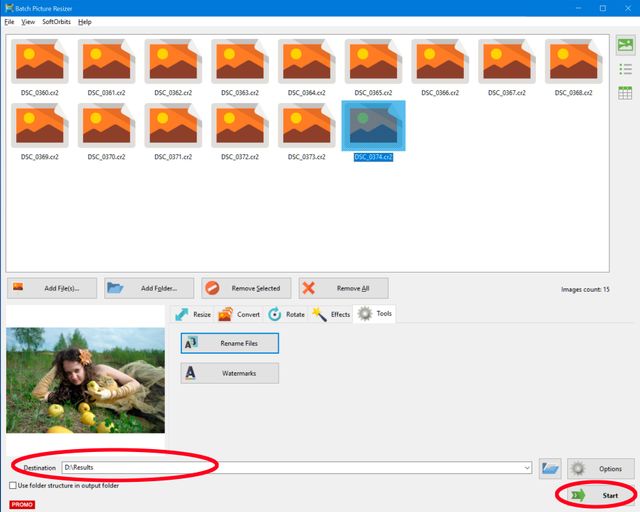Enable Use folder structure in output folder
Screen dimensions: 640x512
(13, 486)
